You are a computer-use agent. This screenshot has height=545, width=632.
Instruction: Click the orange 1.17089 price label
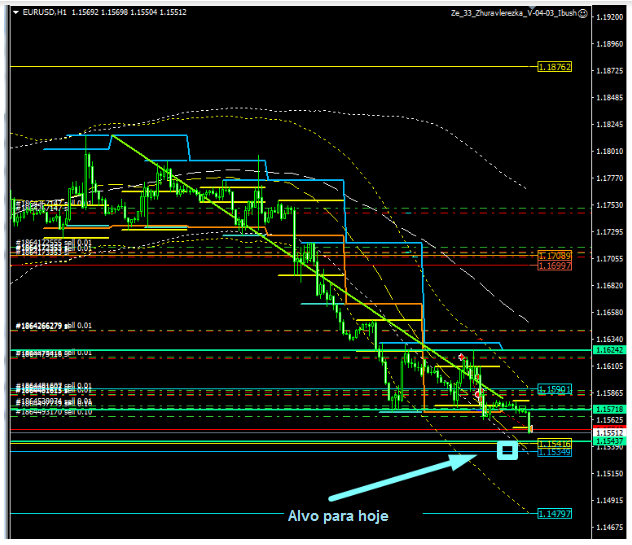tap(554, 256)
